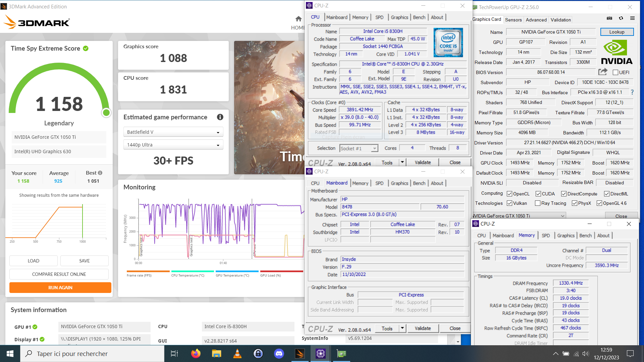The height and width of the screenshot is (362, 644).
Task: Open Discord from taskbar
Action: [279, 354]
